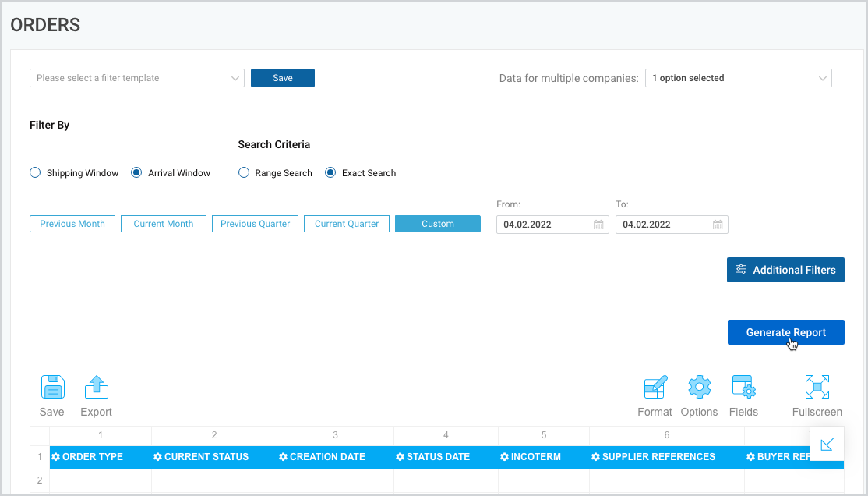Open the multiple companies dropdown
The image size is (868, 496).
pos(739,78)
